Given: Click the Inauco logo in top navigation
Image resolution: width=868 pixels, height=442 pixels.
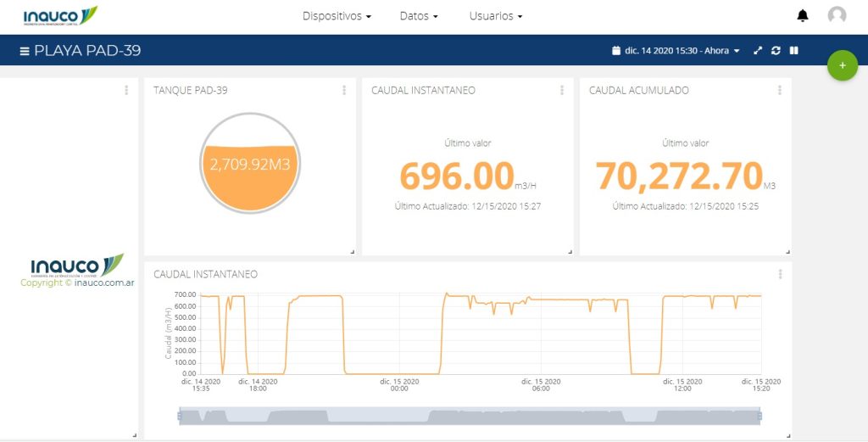Looking at the screenshot, I should coord(60,15).
